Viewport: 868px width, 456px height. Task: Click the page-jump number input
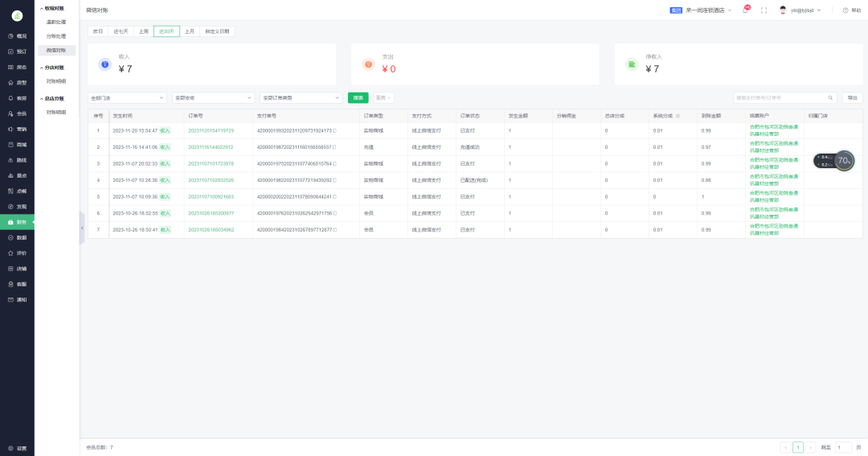point(843,447)
